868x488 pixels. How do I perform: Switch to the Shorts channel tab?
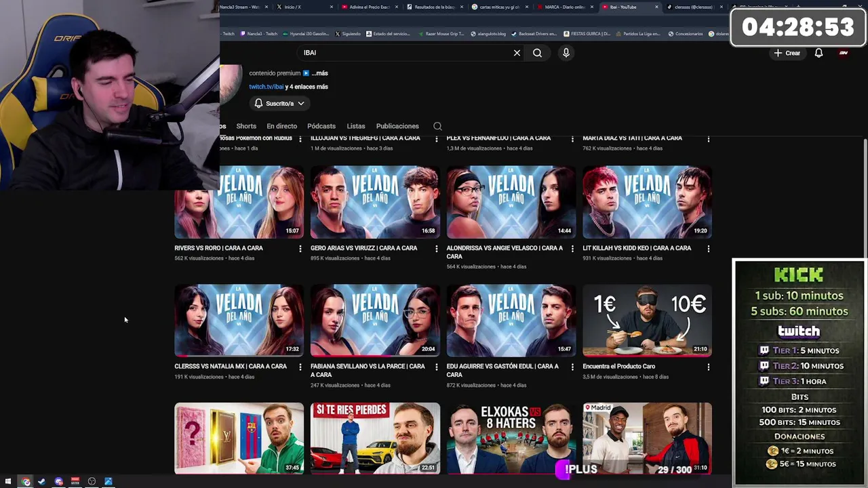coord(246,126)
